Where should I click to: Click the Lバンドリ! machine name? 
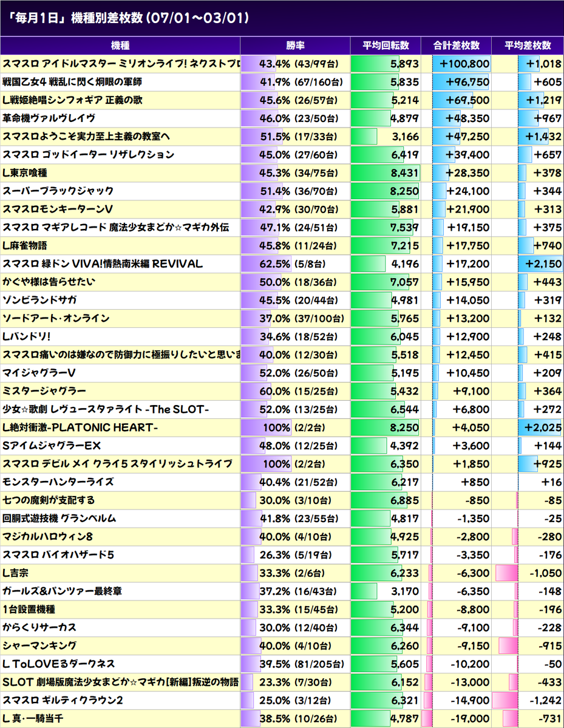click(x=27, y=336)
